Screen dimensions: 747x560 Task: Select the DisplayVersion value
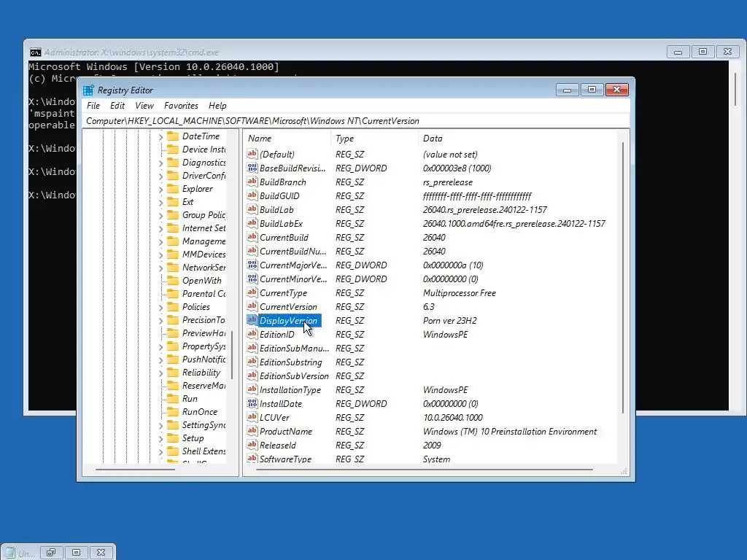[288, 321]
